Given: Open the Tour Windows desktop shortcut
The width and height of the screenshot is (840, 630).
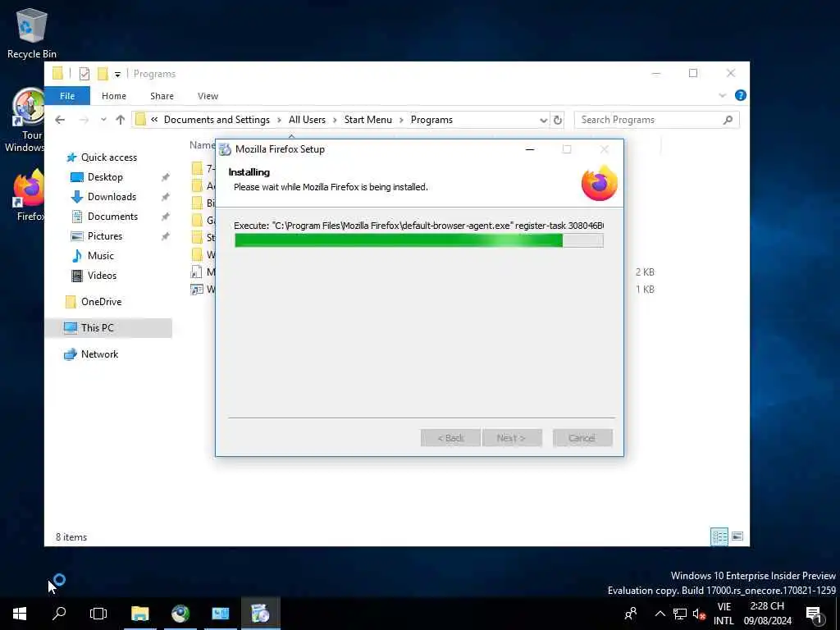Looking at the screenshot, I should click(x=25, y=121).
